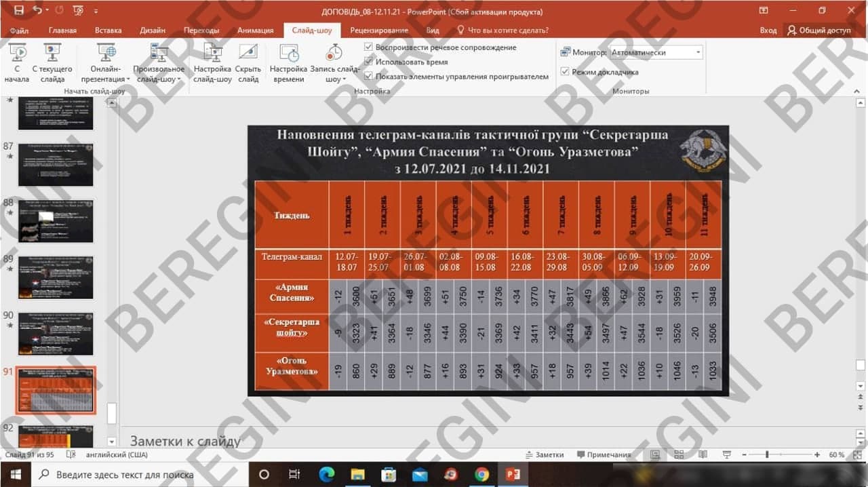Click zoom in plus button
Screen dimensions: 868x487
tap(817, 454)
